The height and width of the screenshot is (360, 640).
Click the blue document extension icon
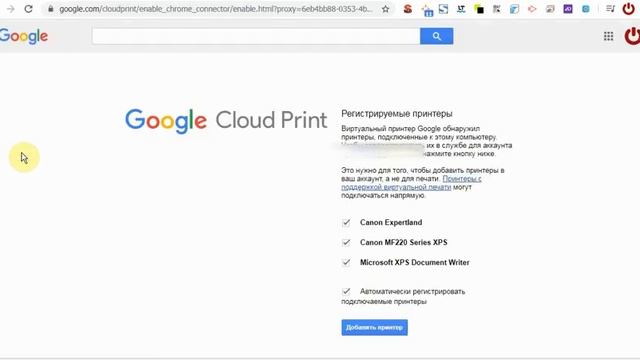pos(514,9)
